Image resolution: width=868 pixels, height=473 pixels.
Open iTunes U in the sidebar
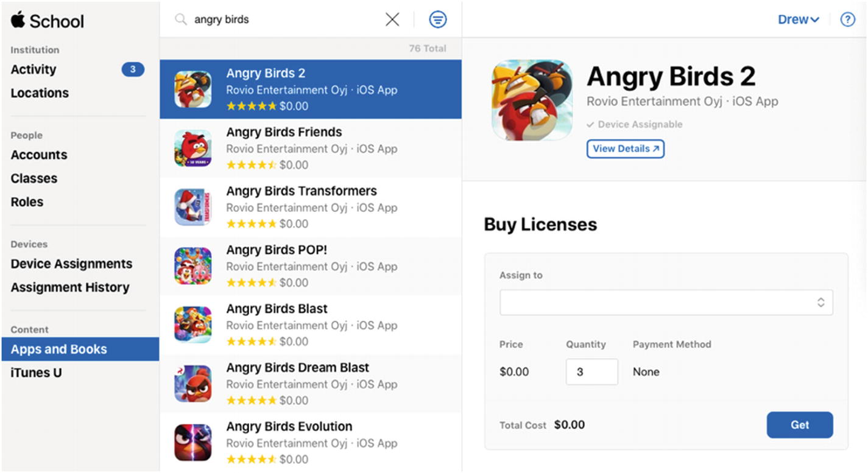click(x=36, y=373)
